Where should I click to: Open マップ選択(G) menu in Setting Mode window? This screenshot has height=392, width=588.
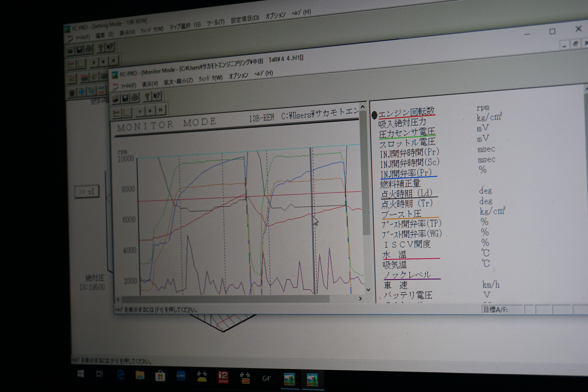pos(185,26)
